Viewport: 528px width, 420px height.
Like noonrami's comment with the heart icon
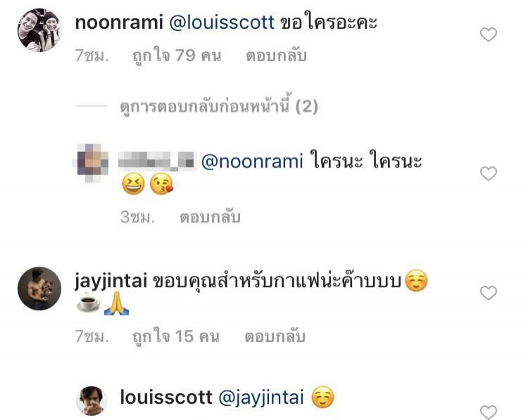coord(489,34)
